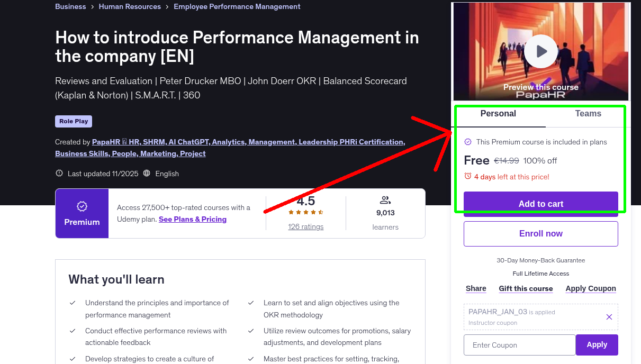Click the learners group icon above 9,013
The width and height of the screenshot is (641, 364).
pyautogui.click(x=385, y=200)
